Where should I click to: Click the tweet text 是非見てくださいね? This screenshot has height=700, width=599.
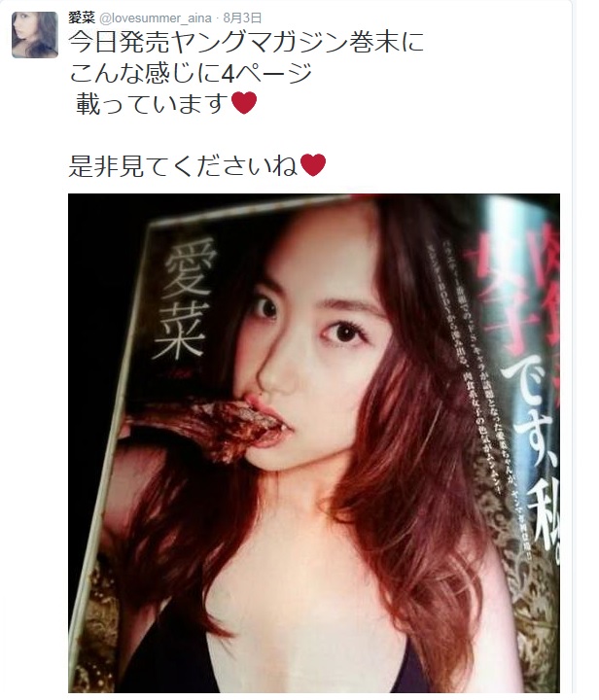(183, 165)
